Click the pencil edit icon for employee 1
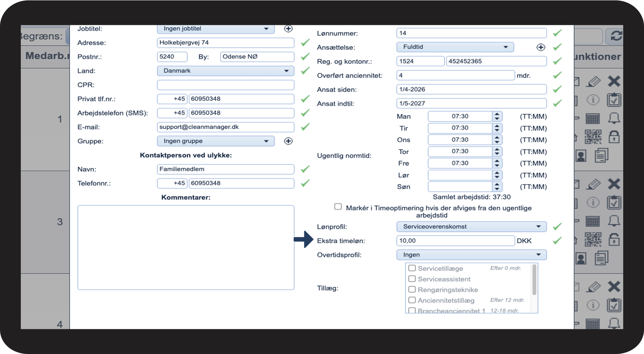Viewport: 644px width, 354px height. (x=593, y=81)
